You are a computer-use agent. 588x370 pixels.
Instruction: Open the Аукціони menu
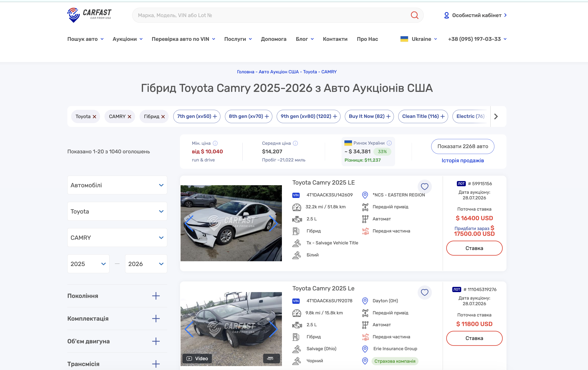point(127,39)
